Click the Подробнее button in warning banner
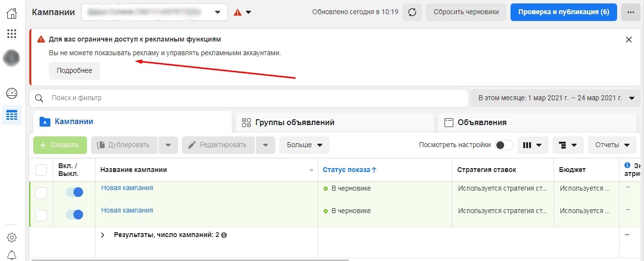This screenshot has width=644, height=261. [x=74, y=71]
